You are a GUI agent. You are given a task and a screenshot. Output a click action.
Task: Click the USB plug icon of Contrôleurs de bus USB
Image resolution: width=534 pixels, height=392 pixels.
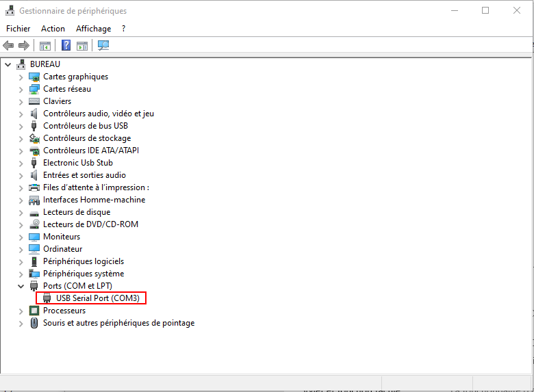tap(34, 126)
